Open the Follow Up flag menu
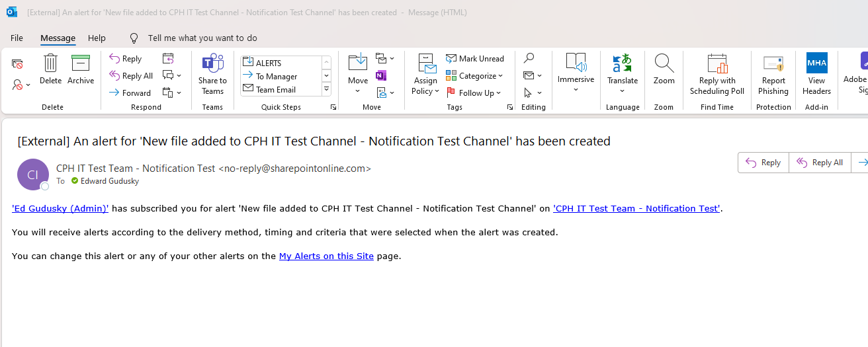Screen dimensions: 868x347 click(474, 93)
